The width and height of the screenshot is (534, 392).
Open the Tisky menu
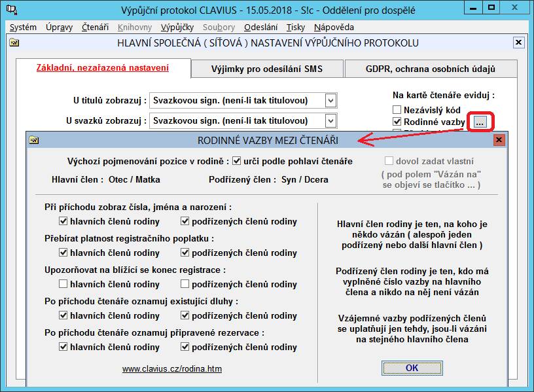(x=296, y=27)
